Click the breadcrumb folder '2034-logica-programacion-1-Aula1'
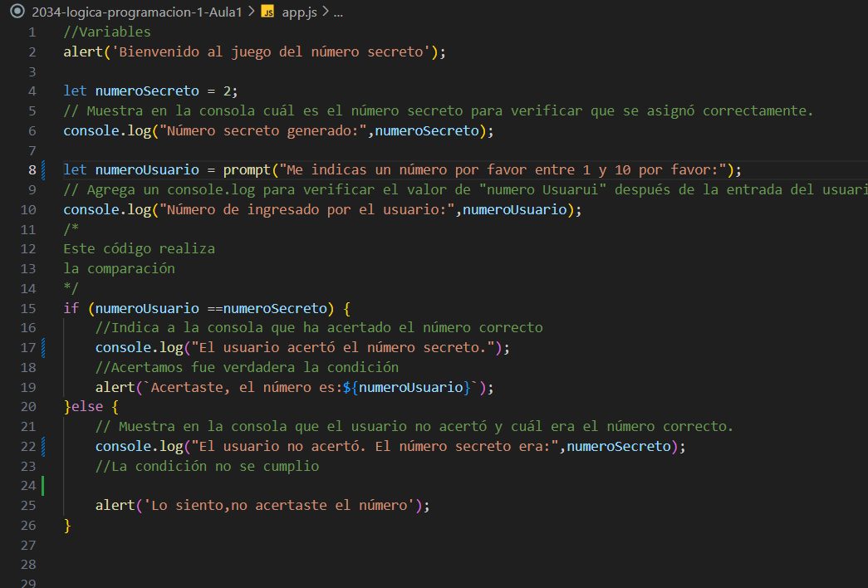 (x=137, y=12)
